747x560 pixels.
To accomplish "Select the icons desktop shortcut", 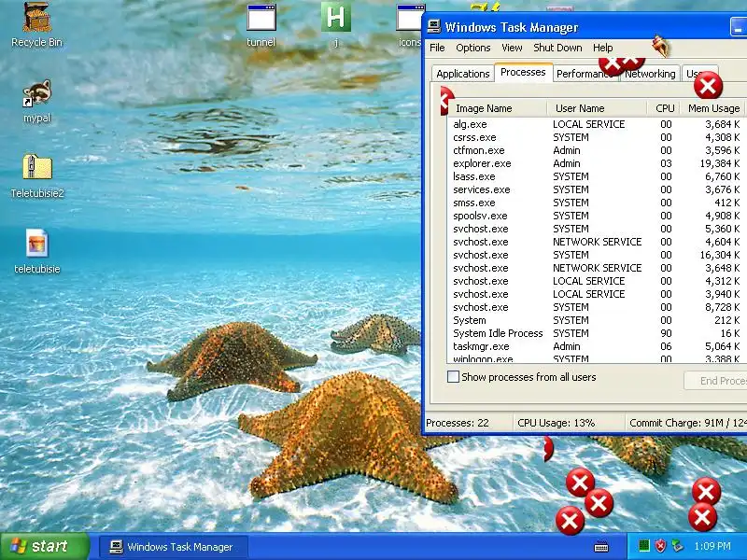I will click(410, 25).
